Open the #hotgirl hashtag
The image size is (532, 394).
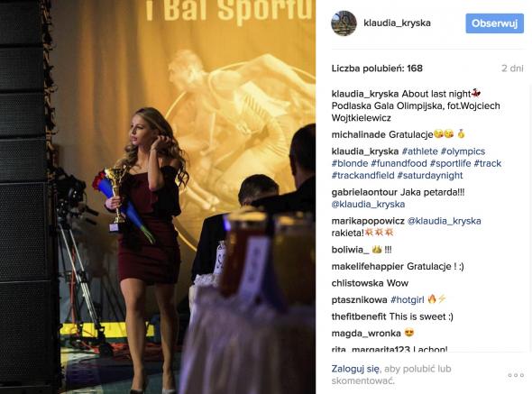408,299
